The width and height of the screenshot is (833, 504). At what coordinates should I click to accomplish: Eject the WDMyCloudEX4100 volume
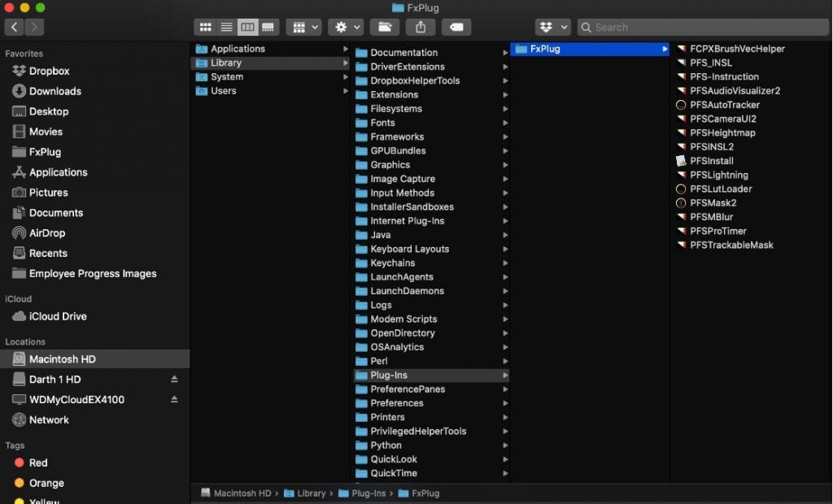[174, 399]
